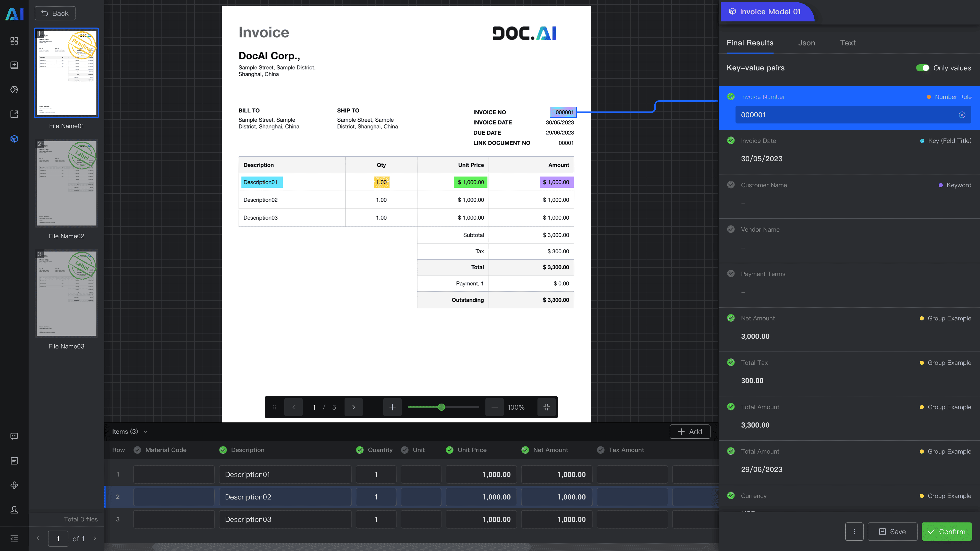Toggle the Only values switch
Viewport: 980px width, 551px height.
pos(922,68)
